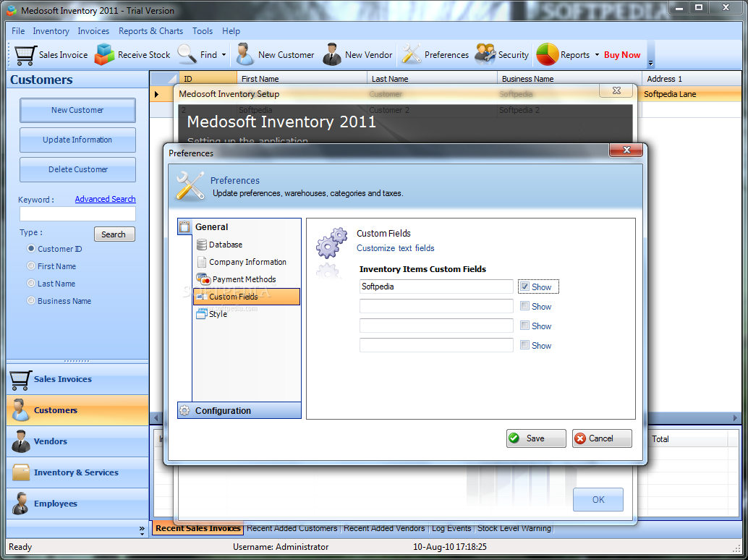The image size is (748, 560).
Task: Click the Sales Invoices cart icon in sidebar
Action: click(20, 380)
